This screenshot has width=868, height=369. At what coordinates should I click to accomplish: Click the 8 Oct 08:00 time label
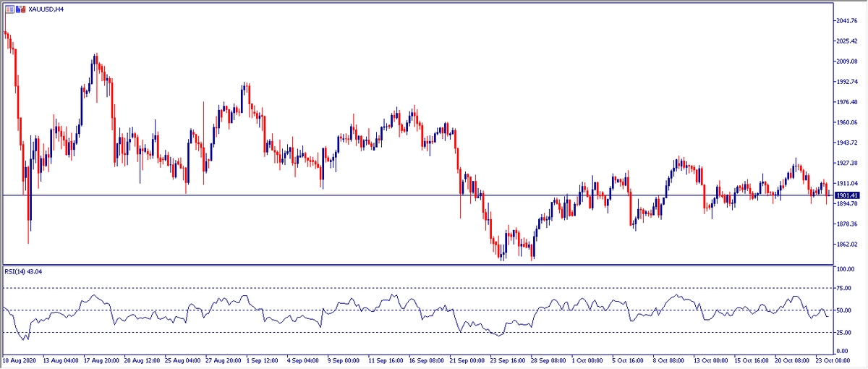tap(670, 360)
